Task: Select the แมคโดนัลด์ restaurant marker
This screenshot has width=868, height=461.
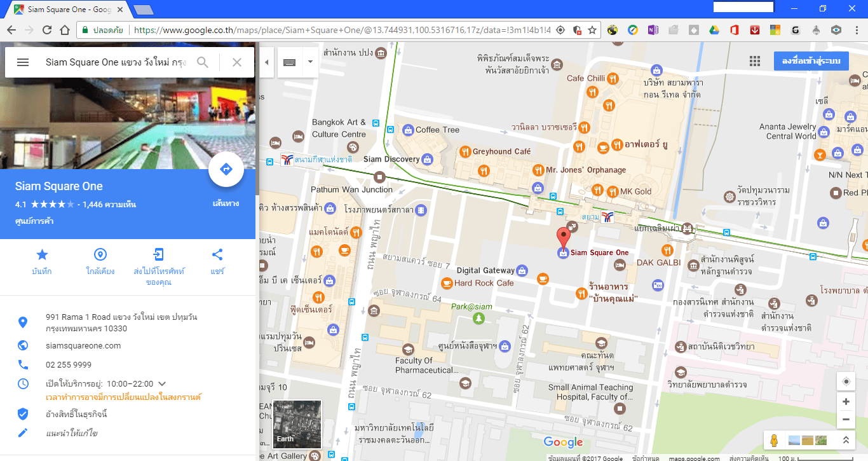Action: coord(356,233)
